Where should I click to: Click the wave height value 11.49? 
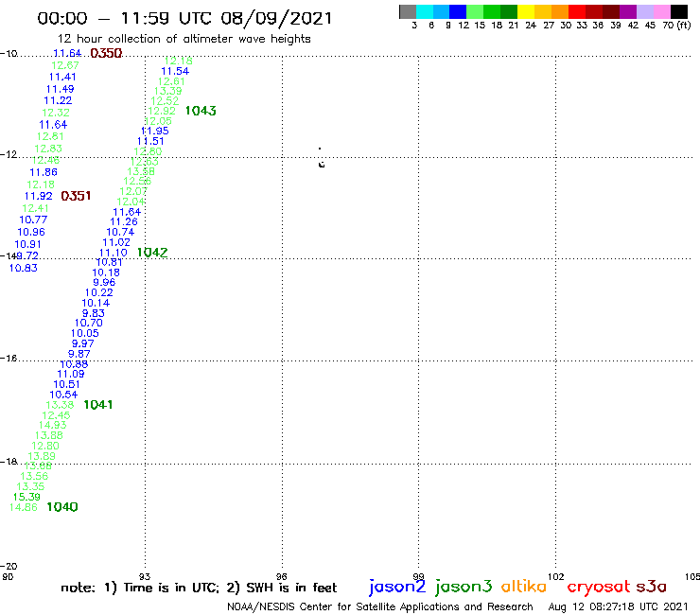61,89
